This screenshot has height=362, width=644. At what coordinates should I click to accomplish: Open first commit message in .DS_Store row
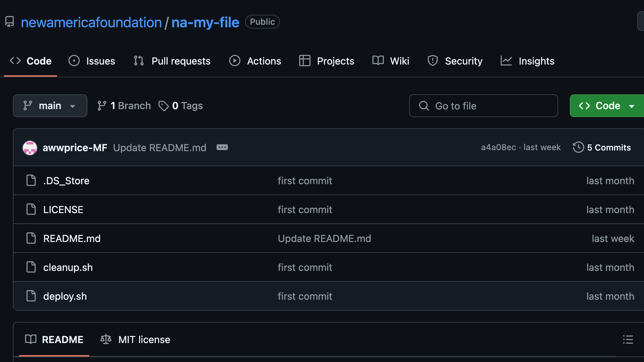pos(305,181)
